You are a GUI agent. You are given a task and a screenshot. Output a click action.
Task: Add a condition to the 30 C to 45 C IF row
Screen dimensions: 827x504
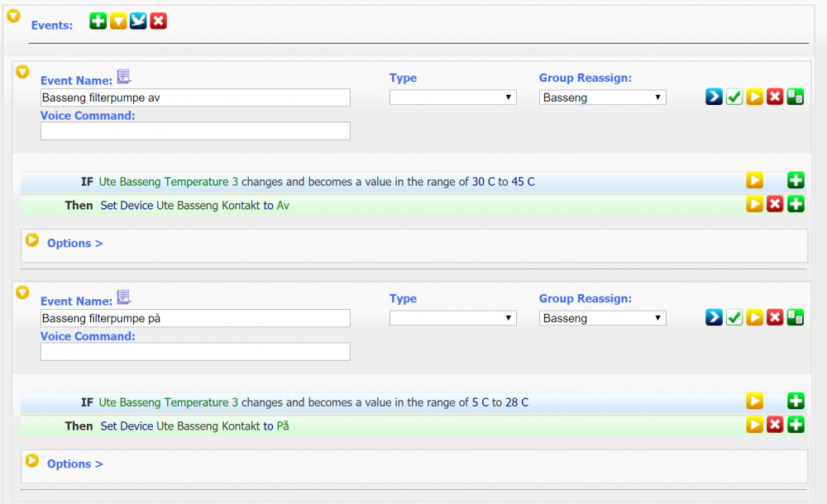point(796,180)
